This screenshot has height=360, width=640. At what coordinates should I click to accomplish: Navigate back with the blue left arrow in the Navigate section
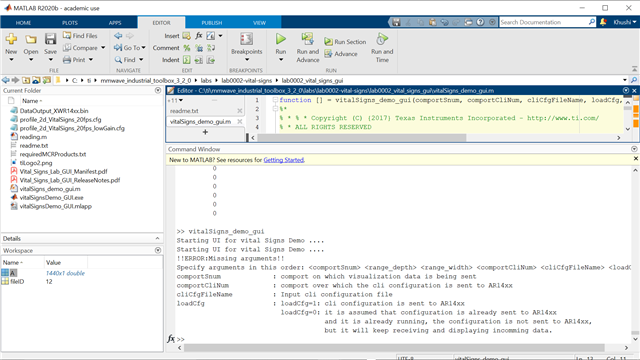click(118, 36)
